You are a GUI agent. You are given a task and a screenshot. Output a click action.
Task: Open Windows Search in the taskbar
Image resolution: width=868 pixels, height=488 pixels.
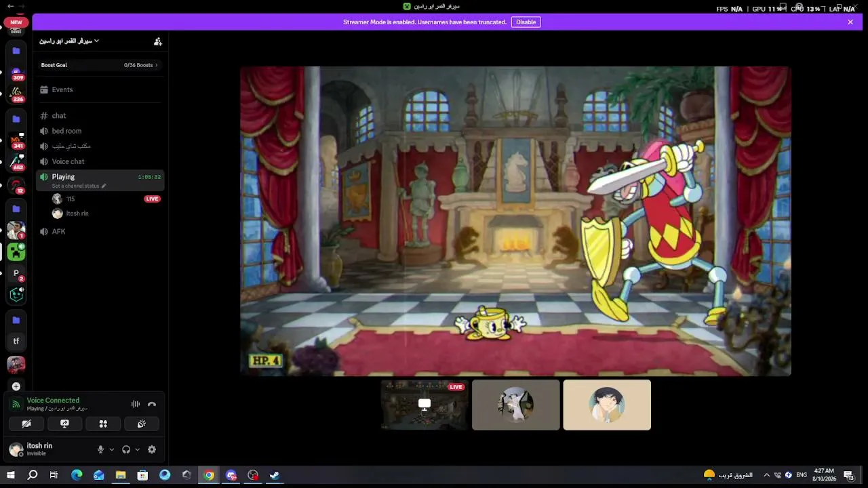(x=33, y=475)
